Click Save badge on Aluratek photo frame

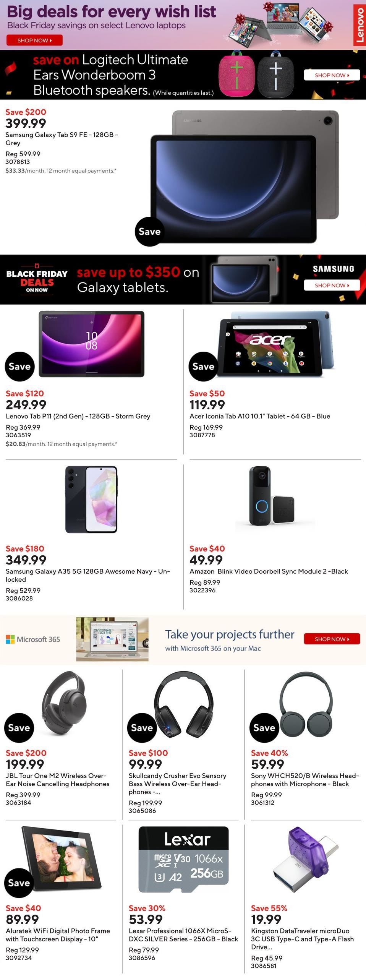point(19,883)
